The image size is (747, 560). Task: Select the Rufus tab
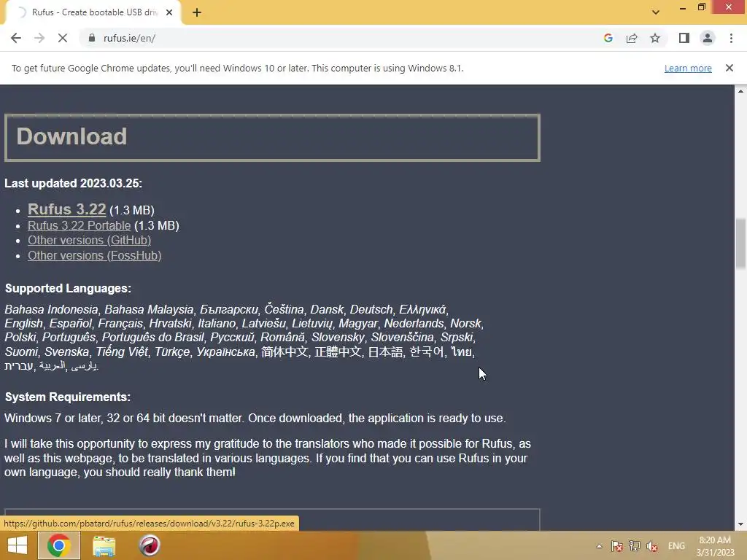point(93,12)
